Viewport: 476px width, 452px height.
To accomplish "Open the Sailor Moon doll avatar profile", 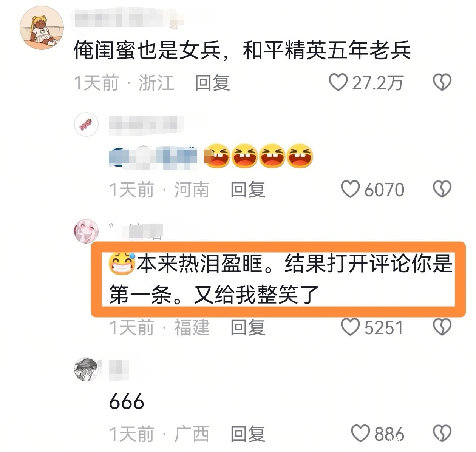I will click(42, 28).
